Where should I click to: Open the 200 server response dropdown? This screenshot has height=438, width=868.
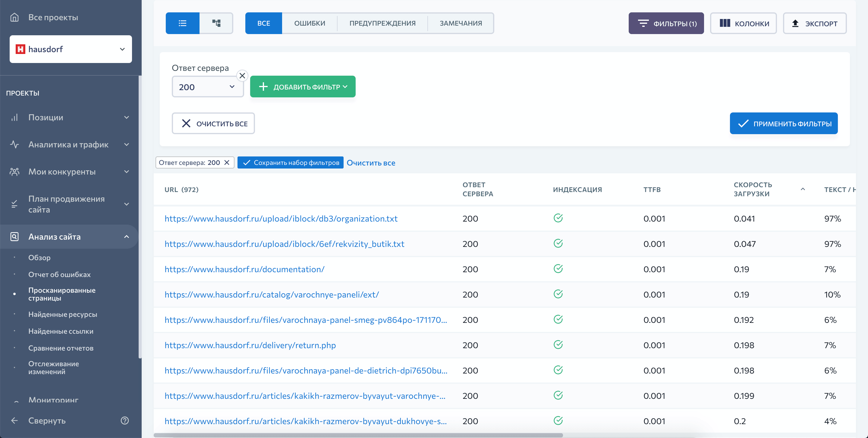tap(208, 87)
